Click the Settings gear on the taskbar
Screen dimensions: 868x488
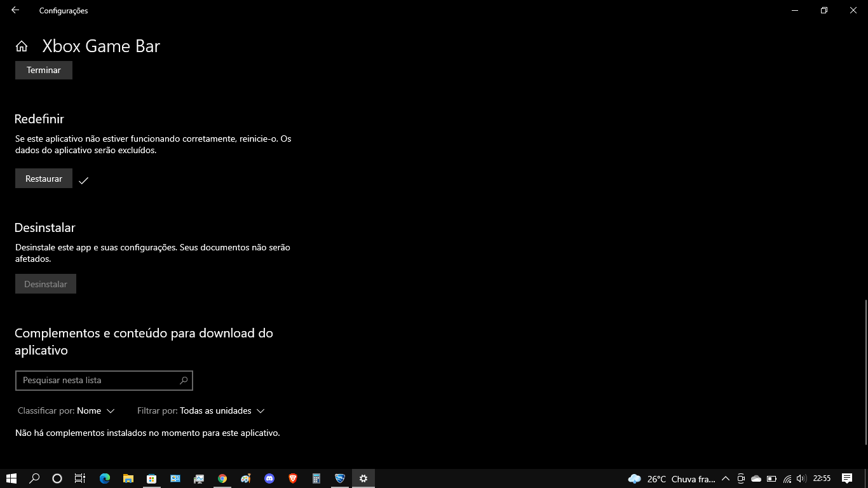click(x=363, y=478)
